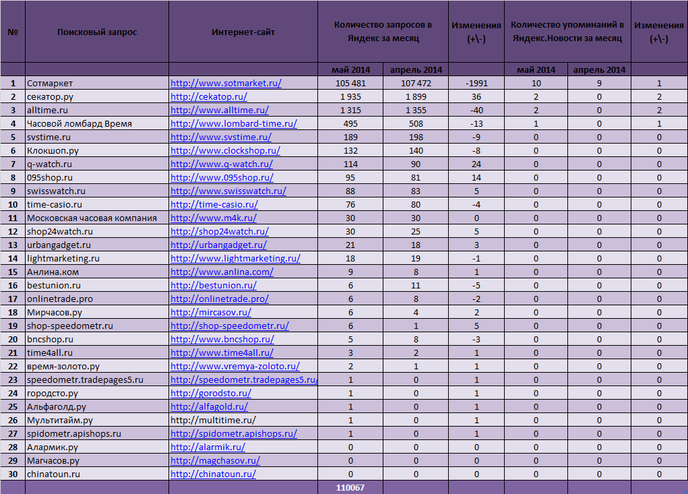
Task: Click the № column header cell
Action: (12, 32)
